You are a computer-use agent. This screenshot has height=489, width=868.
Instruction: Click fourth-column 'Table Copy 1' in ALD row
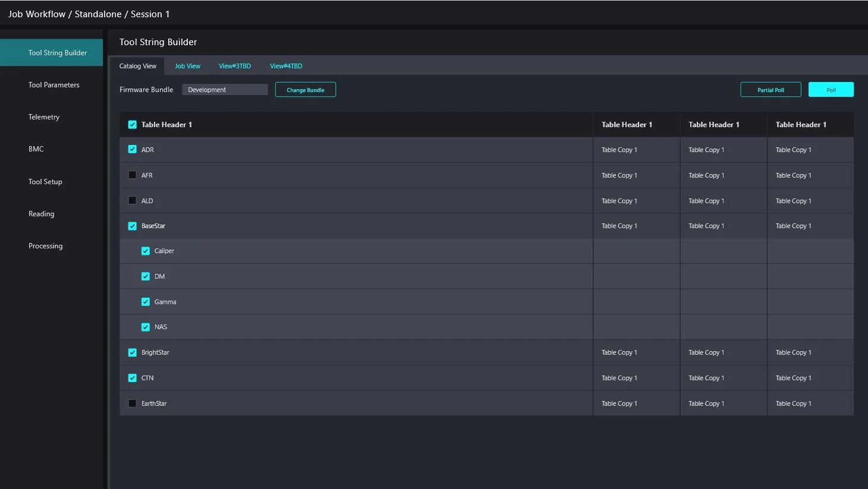tap(793, 201)
